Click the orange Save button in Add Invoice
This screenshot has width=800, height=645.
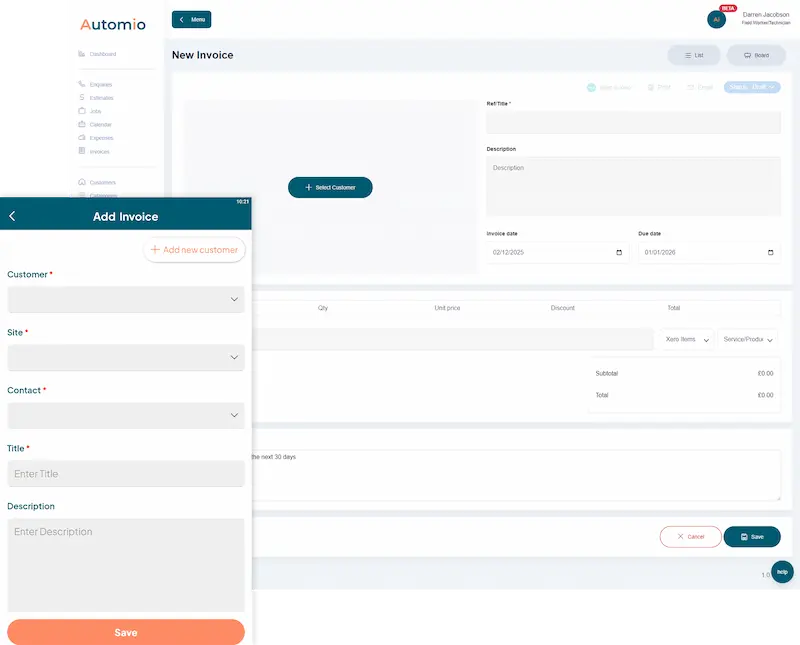[x=126, y=632]
